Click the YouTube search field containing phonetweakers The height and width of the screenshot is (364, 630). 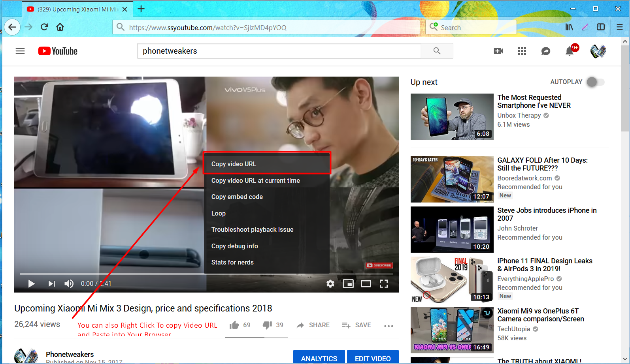click(x=279, y=51)
